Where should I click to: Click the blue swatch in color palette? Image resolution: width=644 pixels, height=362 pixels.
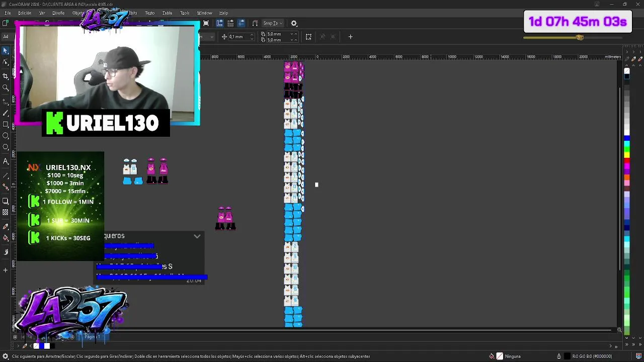(627, 138)
